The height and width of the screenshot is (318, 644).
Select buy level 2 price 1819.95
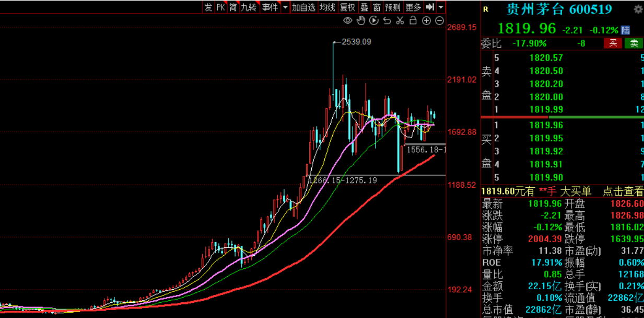point(546,138)
